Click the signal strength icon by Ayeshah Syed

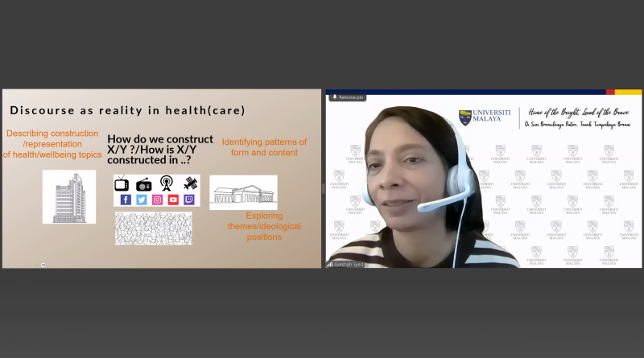[x=329, y=265]
